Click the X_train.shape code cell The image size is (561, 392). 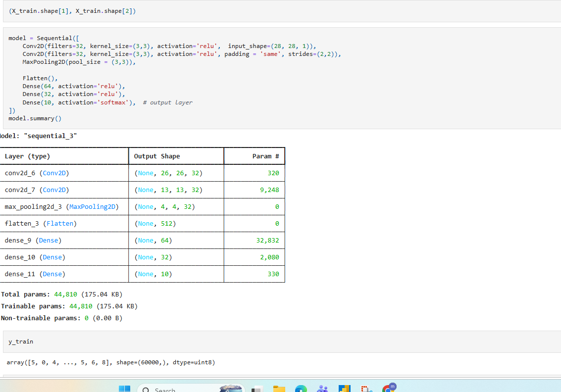(282, 11)
